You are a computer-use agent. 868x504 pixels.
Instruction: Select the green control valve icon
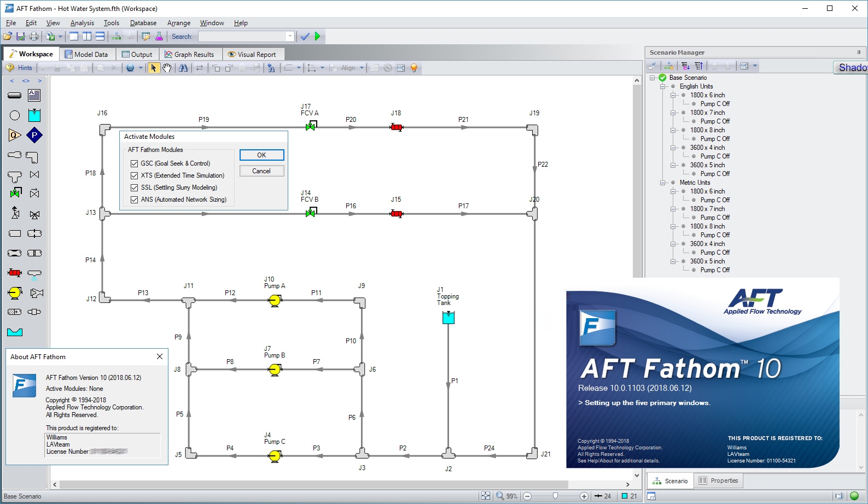(15, 193)
